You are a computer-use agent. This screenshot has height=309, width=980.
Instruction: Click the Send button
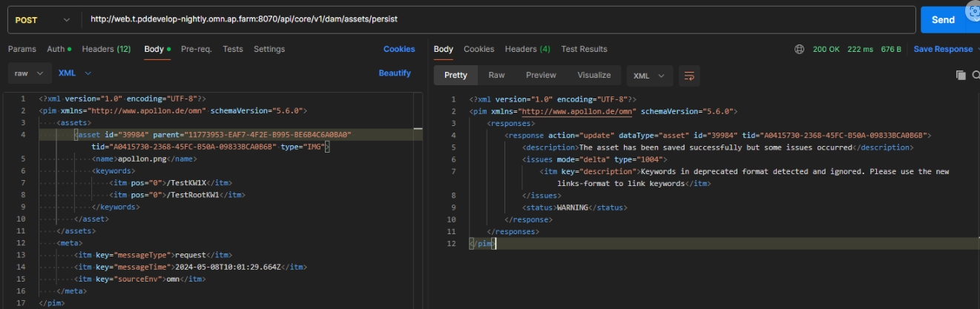[942, 20]
